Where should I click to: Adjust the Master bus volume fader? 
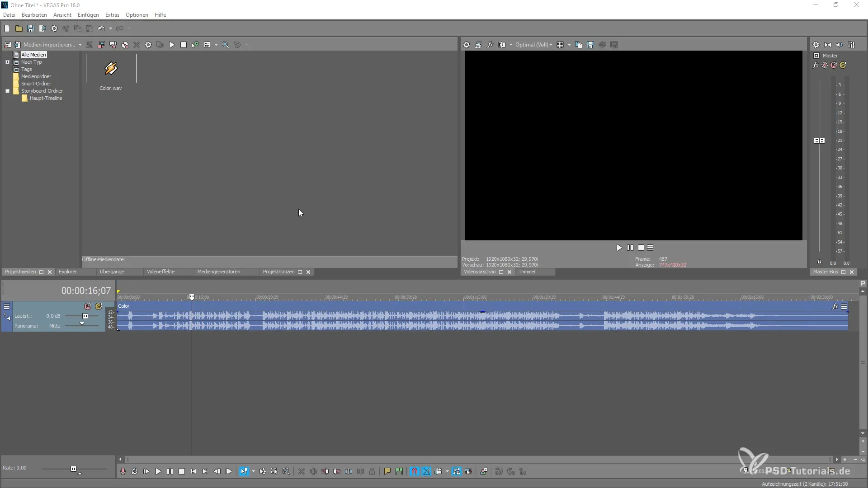click(x=819, y=141)
